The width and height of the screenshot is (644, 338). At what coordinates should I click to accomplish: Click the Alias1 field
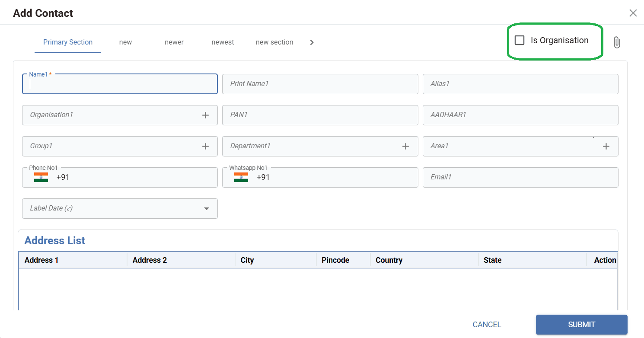(x=520, y=84)
